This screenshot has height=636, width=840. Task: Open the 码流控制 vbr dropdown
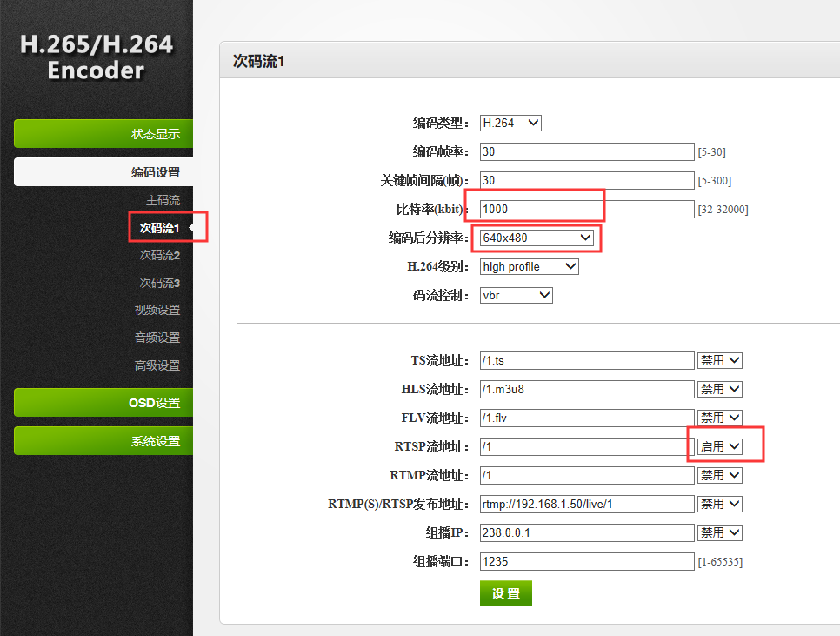(517, 295)
